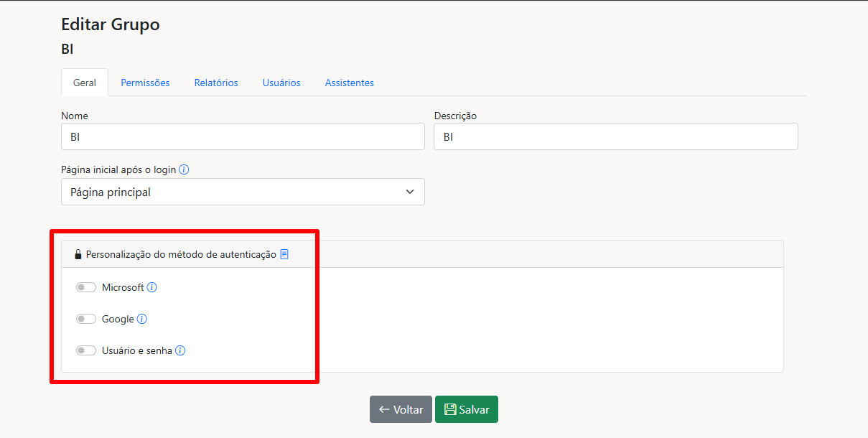Enable the Microsoft authentication toggle
The width and height of the screenshot is (868, 438).
tap(86, 287)
